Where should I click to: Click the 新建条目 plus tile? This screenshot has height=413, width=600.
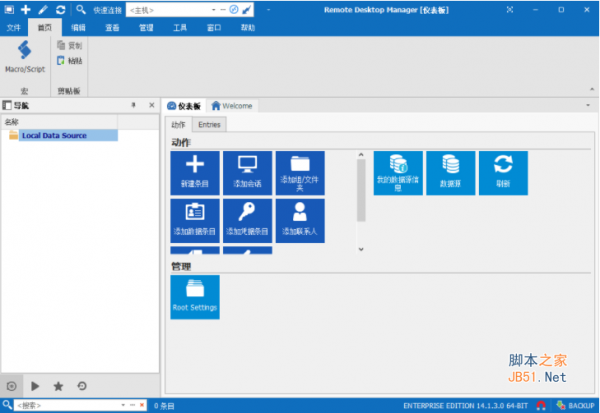pos(195,173)
